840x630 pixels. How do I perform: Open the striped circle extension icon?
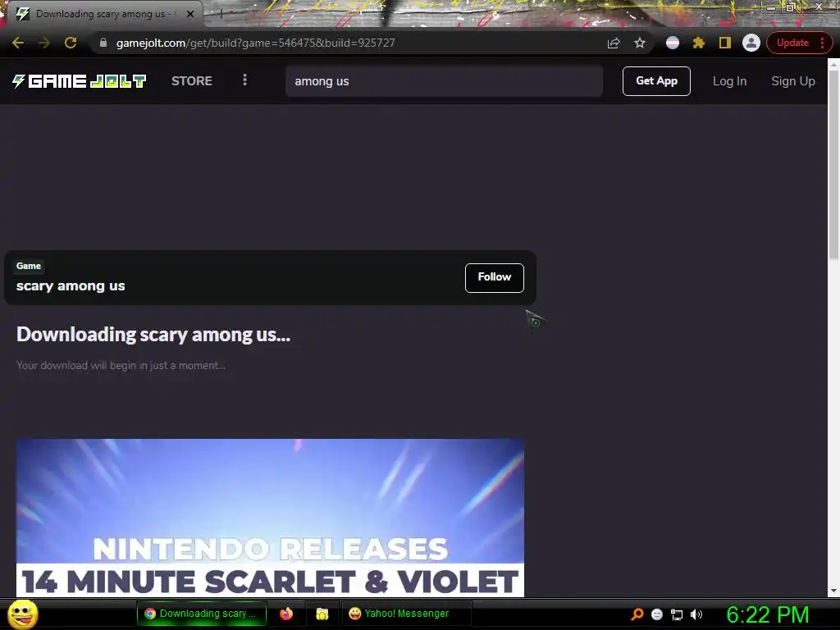[x=673, y=43]
